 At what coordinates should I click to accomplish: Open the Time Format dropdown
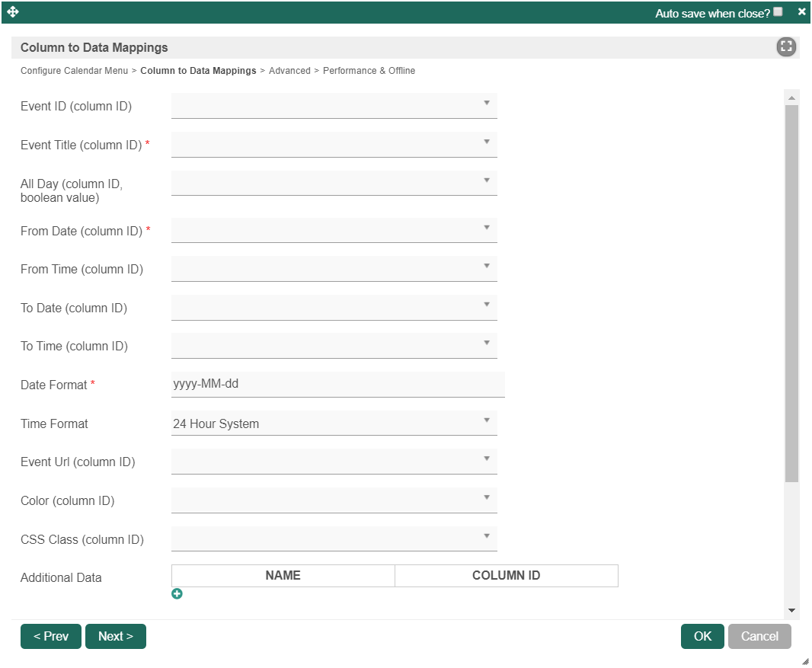334,423
